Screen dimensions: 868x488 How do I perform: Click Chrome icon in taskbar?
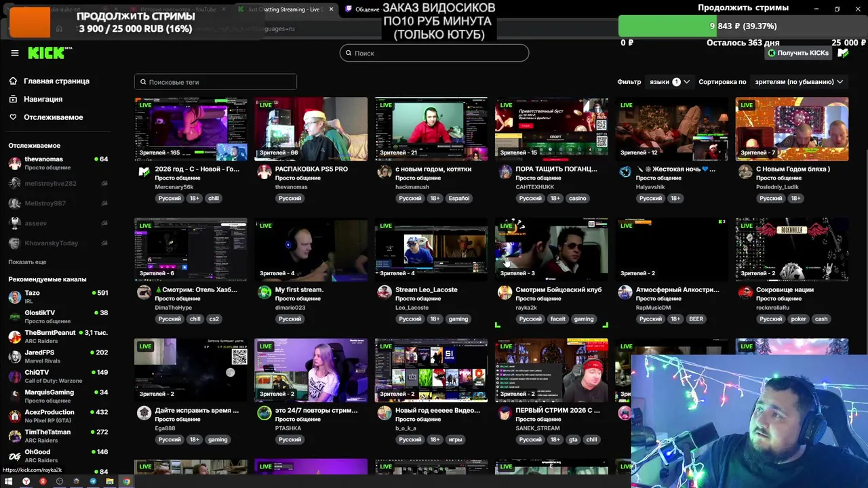pos(126,481)
